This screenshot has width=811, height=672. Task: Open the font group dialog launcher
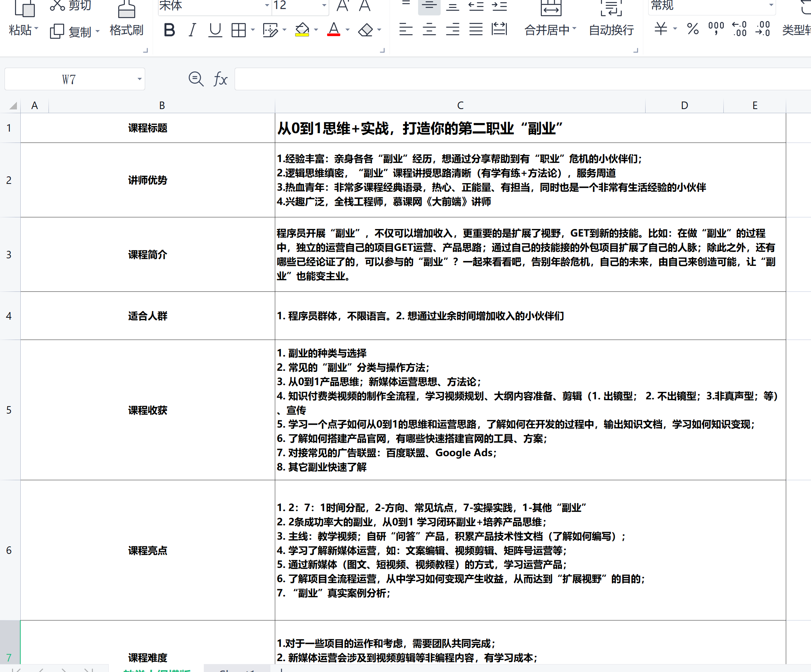tap(382, 50)
